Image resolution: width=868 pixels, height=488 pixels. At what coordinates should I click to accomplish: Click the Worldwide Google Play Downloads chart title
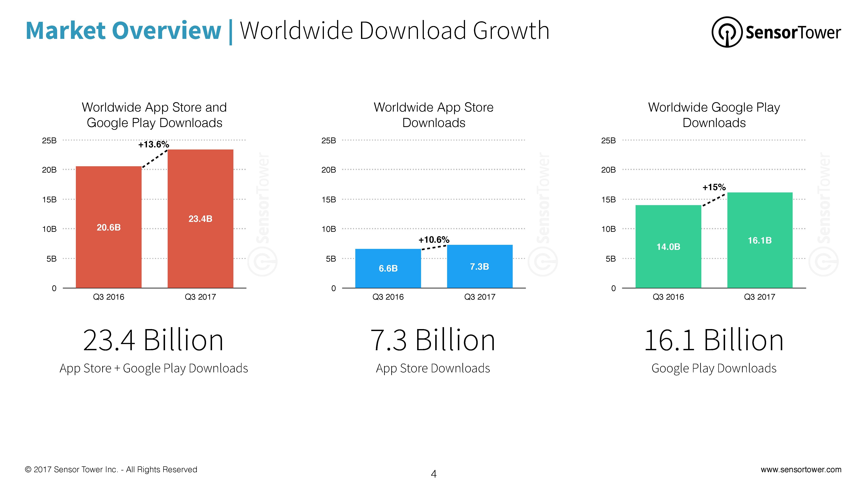(714, 115)
